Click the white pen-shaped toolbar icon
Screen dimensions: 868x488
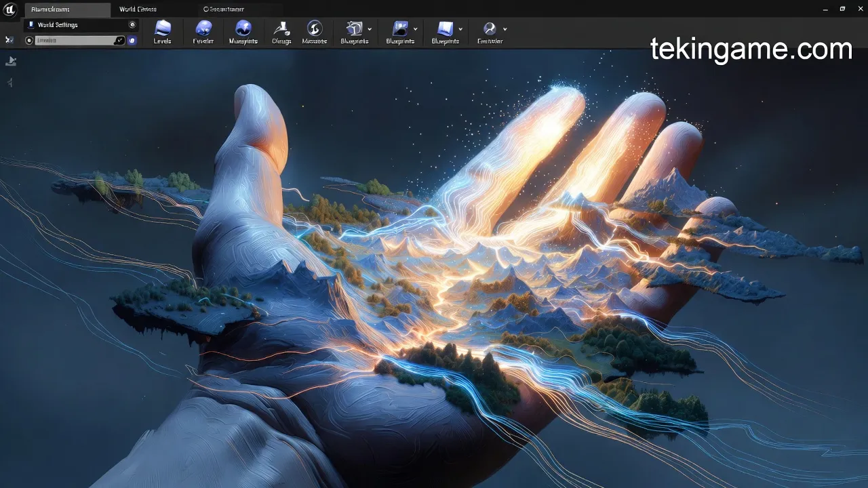(281, 28)
